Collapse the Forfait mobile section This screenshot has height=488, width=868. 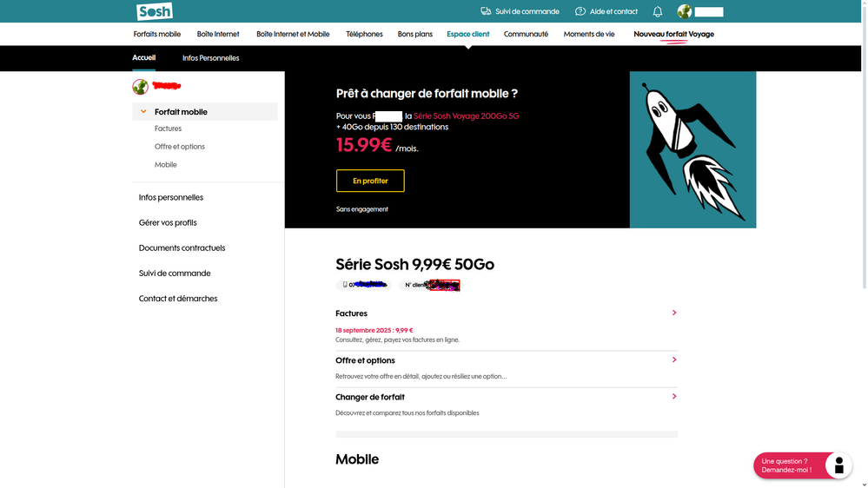[x=143, y=112]
